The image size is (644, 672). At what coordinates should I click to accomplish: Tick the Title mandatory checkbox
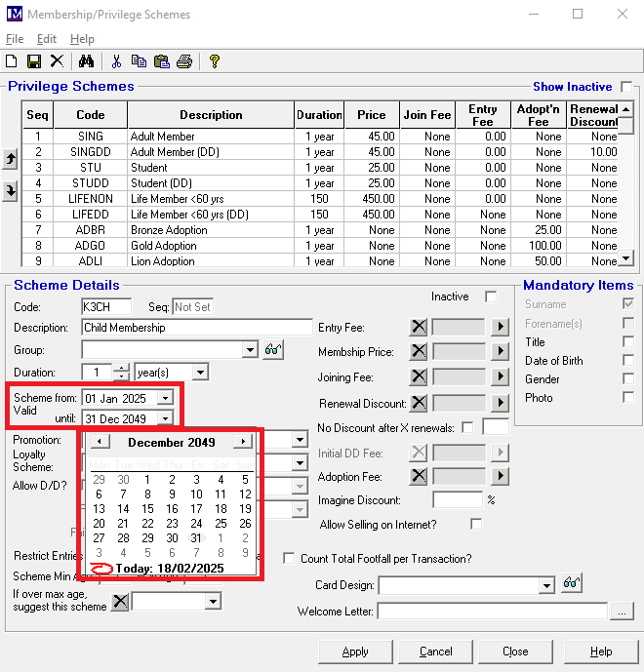point(628,341)
